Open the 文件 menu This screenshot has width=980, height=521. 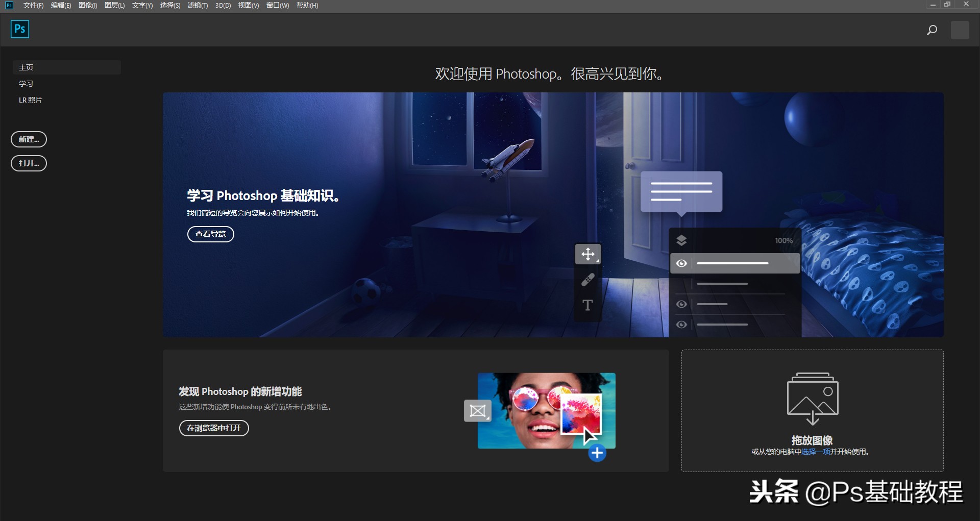click(33, 6)
